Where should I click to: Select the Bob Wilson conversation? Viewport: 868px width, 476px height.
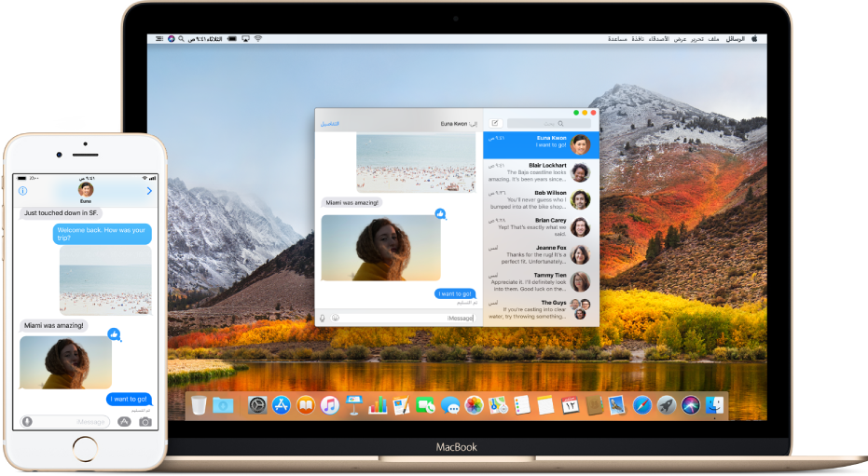pyautogui.click(x=542, y=199)
